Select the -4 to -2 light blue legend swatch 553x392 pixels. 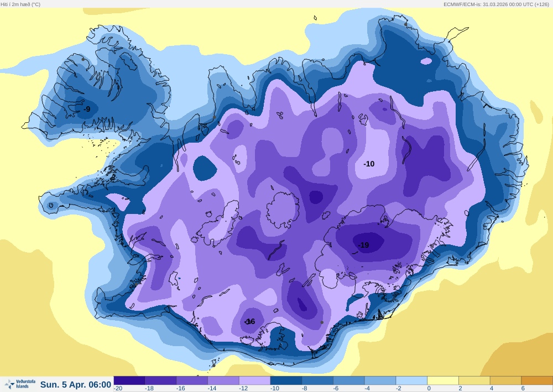click(380, 380)
